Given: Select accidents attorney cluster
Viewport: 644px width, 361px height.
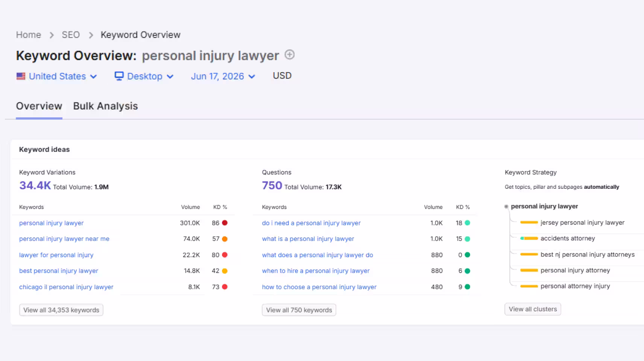Looking at the screenshot, I should click(x=568, y=238).
